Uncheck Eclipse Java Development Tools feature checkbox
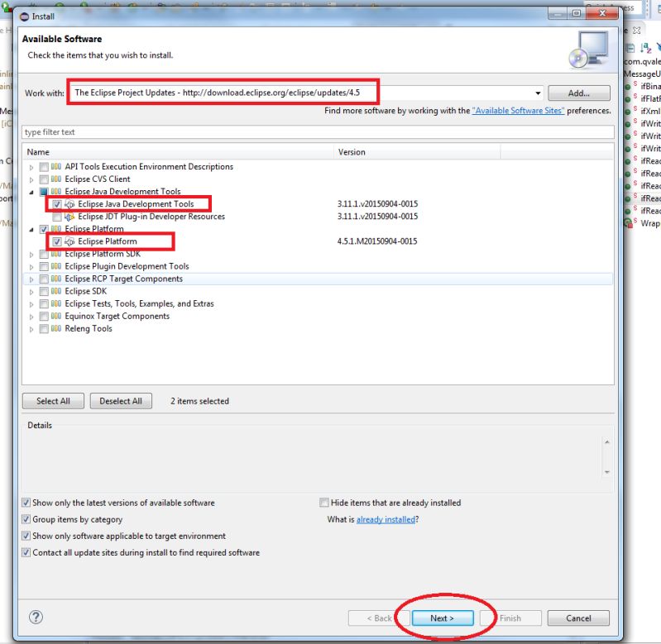This screenshot has width=661, height=644. pos(57,204)
